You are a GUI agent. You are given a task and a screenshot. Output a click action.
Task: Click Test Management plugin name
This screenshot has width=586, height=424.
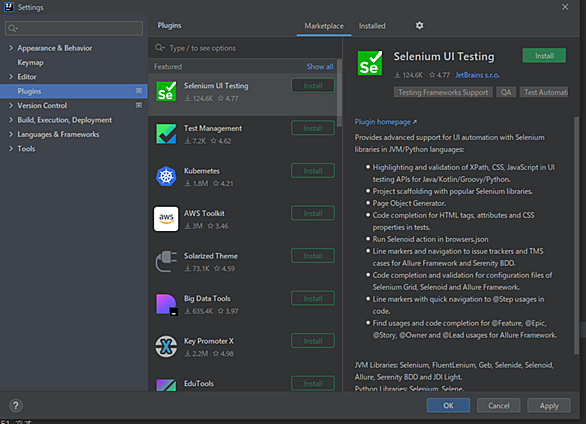pos(213,128)
